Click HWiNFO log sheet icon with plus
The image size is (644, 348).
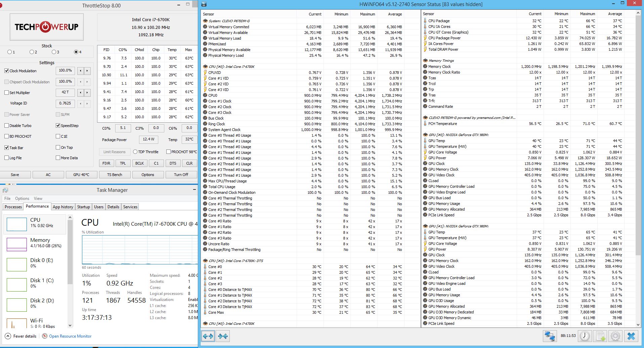click(600, 336)
